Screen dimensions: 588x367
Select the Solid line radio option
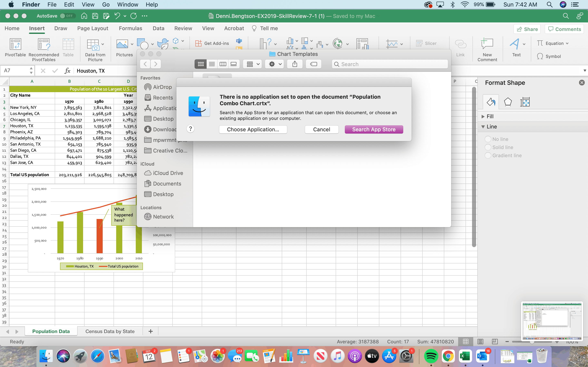(488, 147)
